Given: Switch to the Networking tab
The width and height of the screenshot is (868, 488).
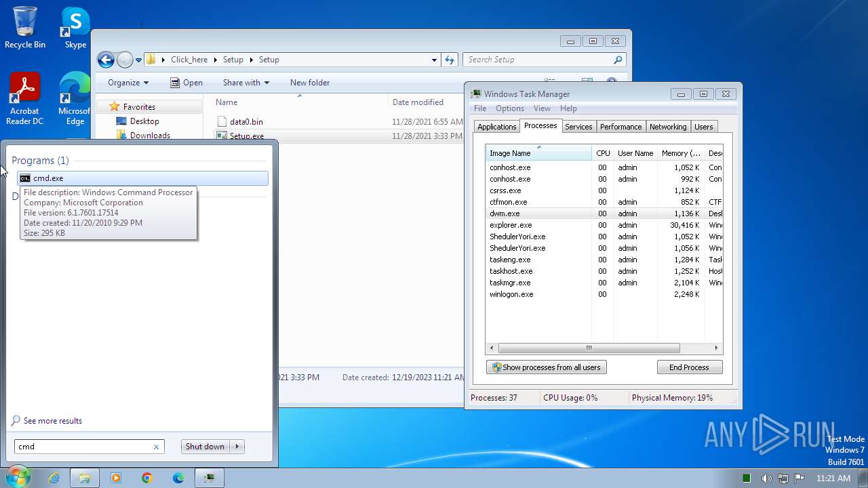Looking at the screenshot, I should pos(668,127).
